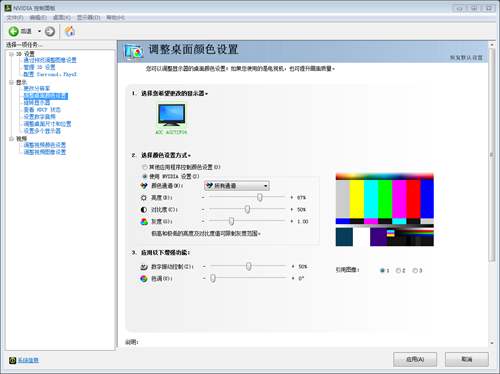Click the hue color-wheel icon
The height and width of the screenshot is (374, 500).
click(144, 279)
